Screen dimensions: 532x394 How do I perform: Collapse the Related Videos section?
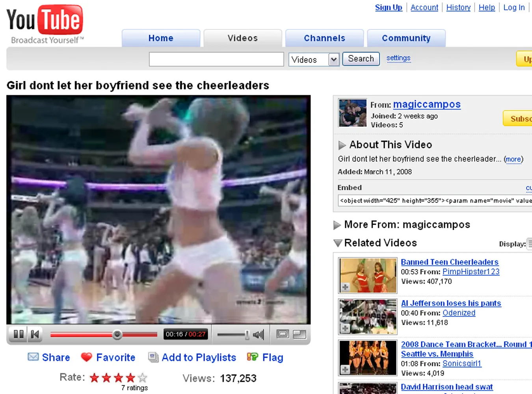(x=337, y=243)
